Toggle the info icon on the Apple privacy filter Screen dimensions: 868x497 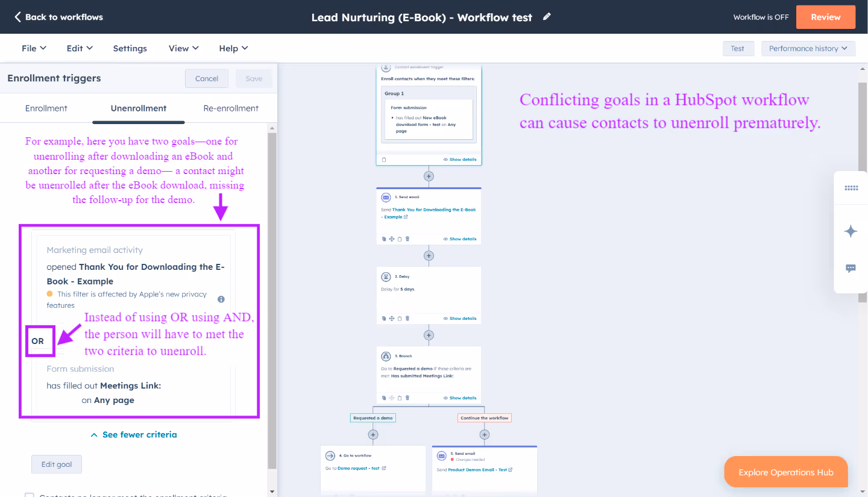point(221,298)
